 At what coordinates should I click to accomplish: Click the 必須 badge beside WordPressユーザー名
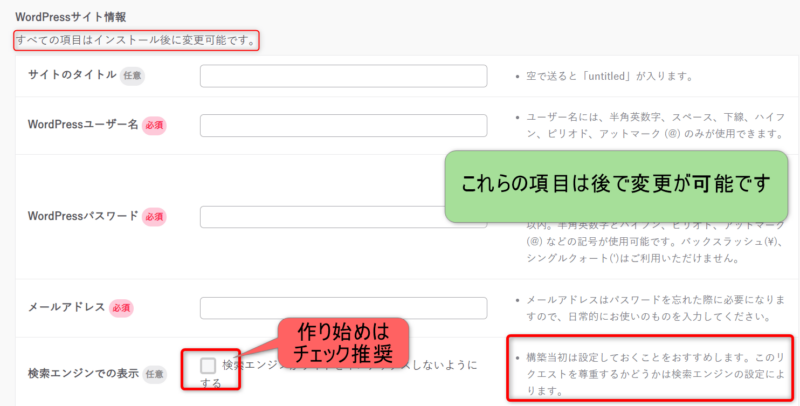[x=154, y=125]
